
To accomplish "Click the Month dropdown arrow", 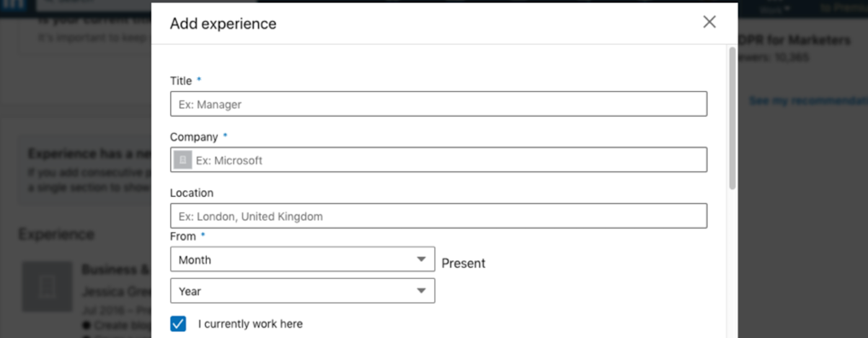I will pos(421,259).
